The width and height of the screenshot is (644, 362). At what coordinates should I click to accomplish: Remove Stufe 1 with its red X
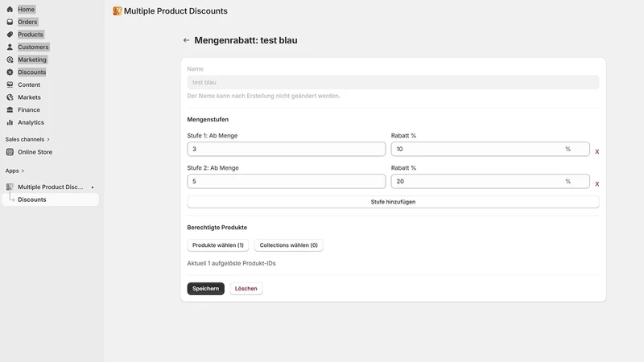tap(597, 152)
